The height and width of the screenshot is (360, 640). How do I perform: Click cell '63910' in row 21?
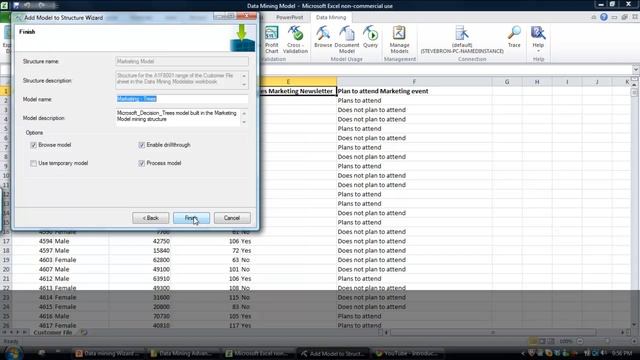coord(160,279)
